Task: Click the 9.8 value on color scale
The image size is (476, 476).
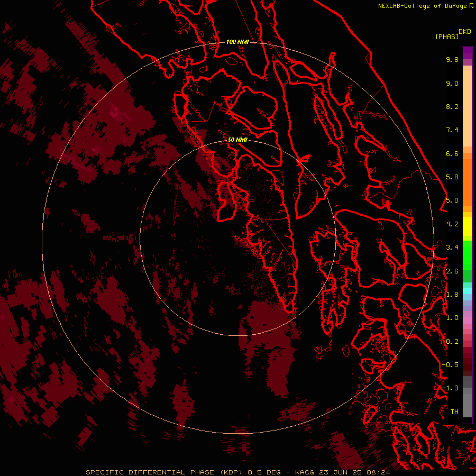Action: click(x=452, y=59)
